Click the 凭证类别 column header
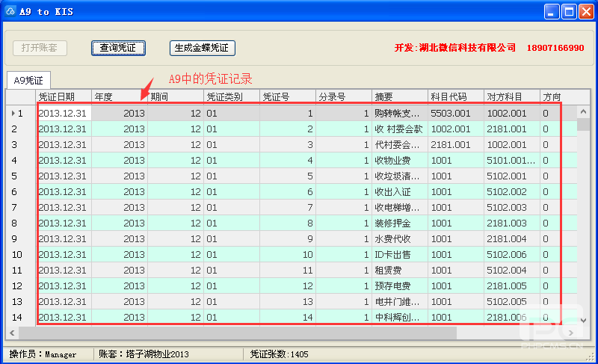The image size is (598, 364). pyautogui.click(x=231, y=97)
